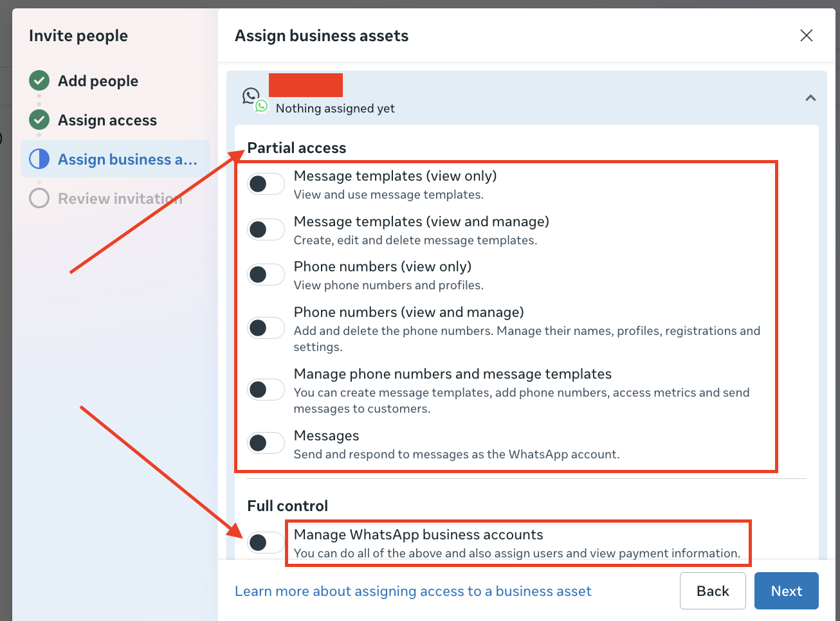Screen dimensions: 840x621
Task: Select the Add people step
Action: tap(98, 80)
